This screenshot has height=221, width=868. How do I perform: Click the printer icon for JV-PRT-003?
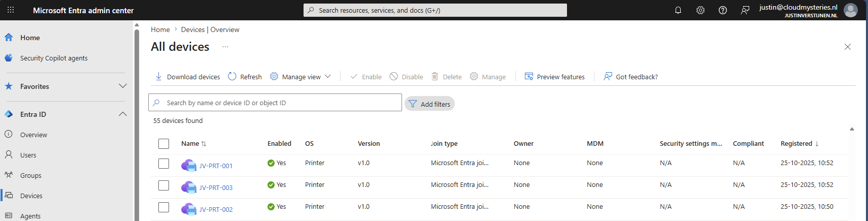(x=189, y=187)
